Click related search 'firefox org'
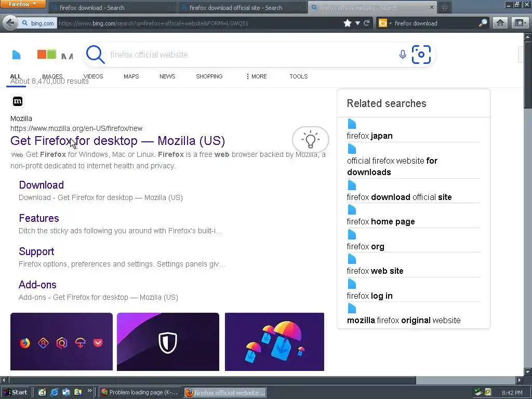The width and height of the screenshot is (532, 399). tap(365, 246)
